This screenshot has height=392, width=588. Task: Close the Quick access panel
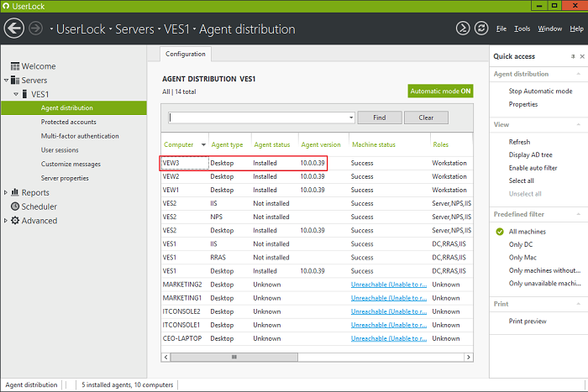(582, 56)
